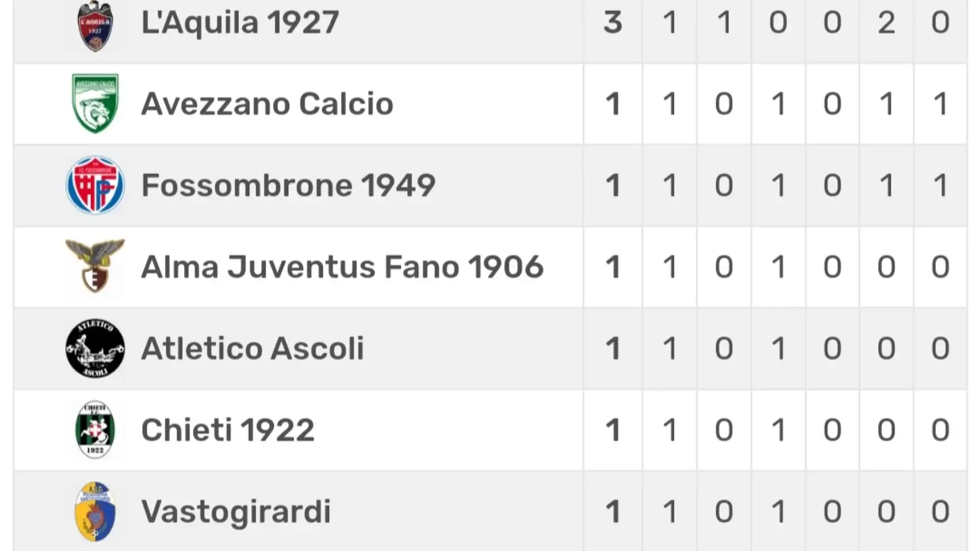
Task: Go to the Avezzano Calcio team page
Action: (x=267, y=104)
